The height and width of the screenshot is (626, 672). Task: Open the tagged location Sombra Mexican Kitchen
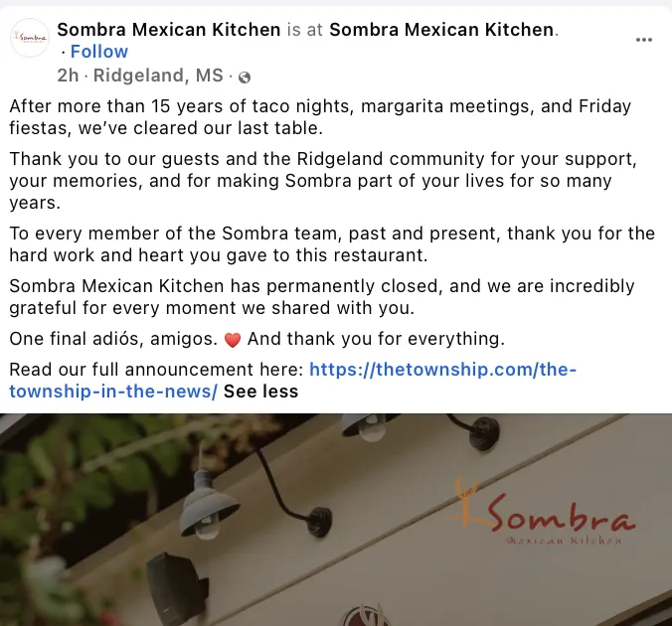(441, 30)
